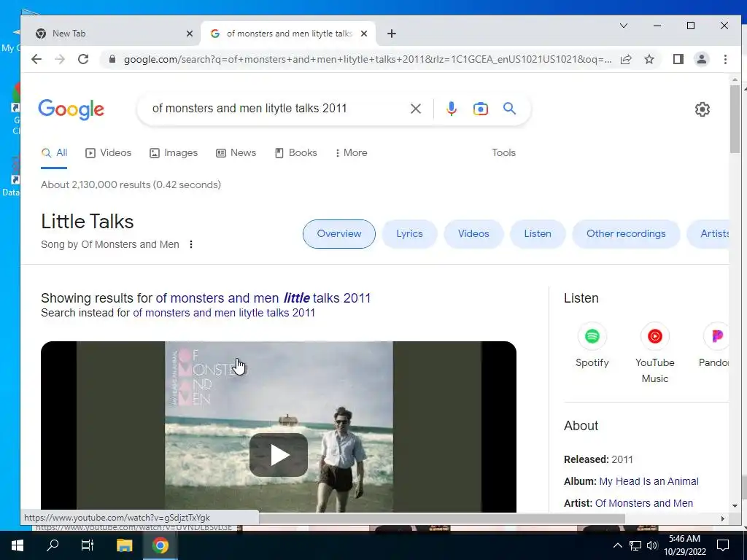
Task: Open the network tray icon
Action: (635, 545)
